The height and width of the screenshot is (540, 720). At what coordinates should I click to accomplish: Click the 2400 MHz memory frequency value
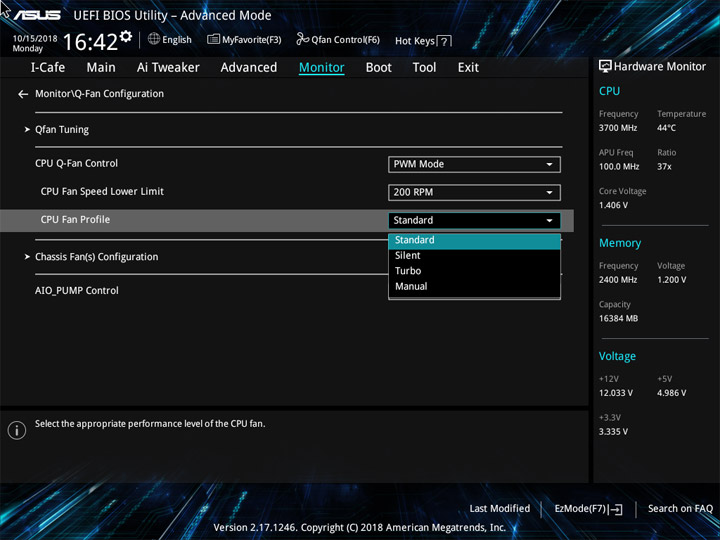(x=618, y=280)
